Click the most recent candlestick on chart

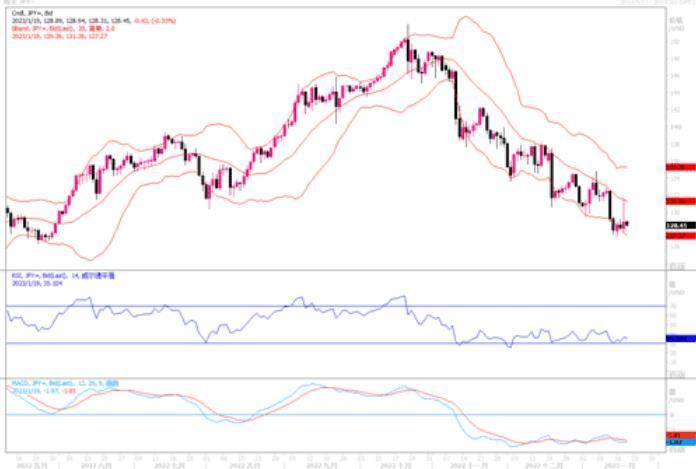(x=626, y=225)
